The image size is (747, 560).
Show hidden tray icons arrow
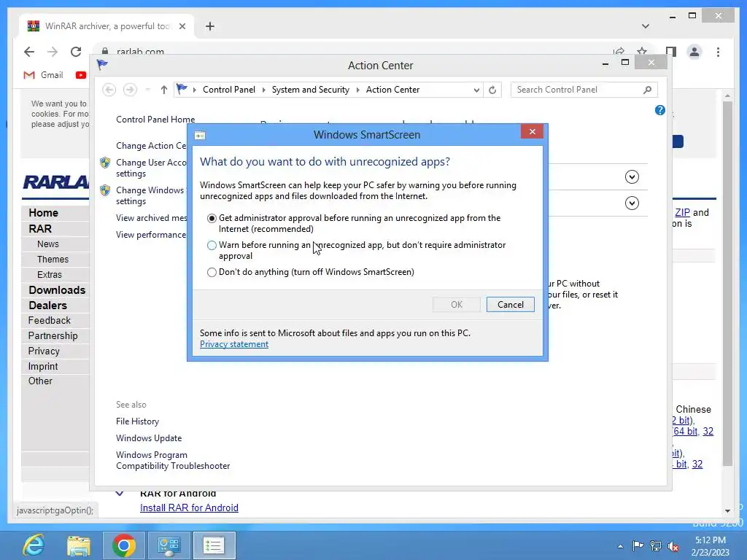point(620,546)
